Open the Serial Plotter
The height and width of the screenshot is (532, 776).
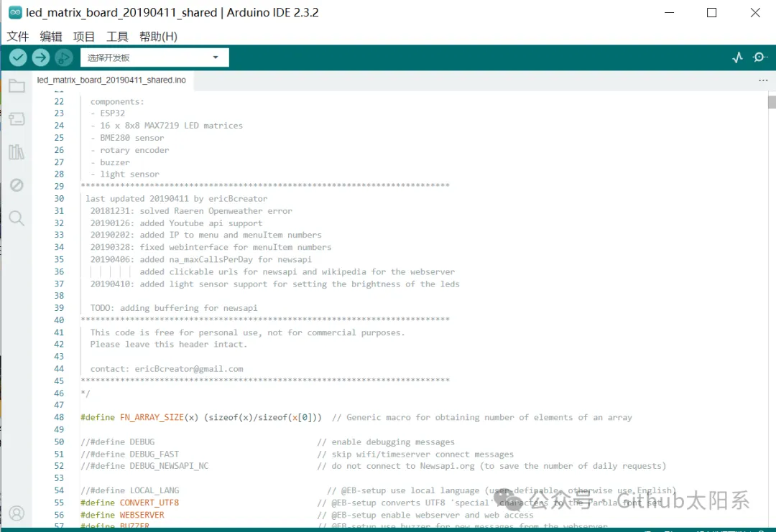(x=737, y=58)
